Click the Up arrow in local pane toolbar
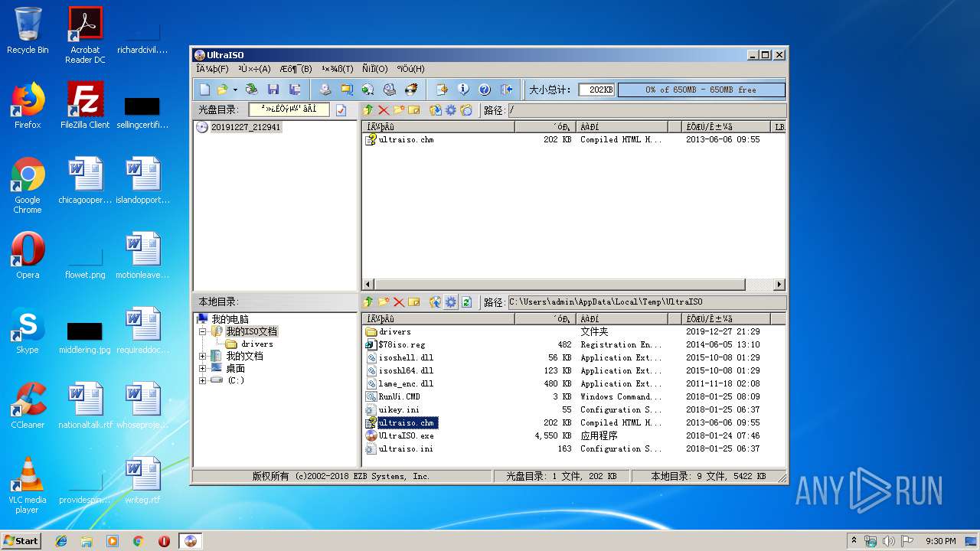The image size is (980, 551). (x=368, y=302)
